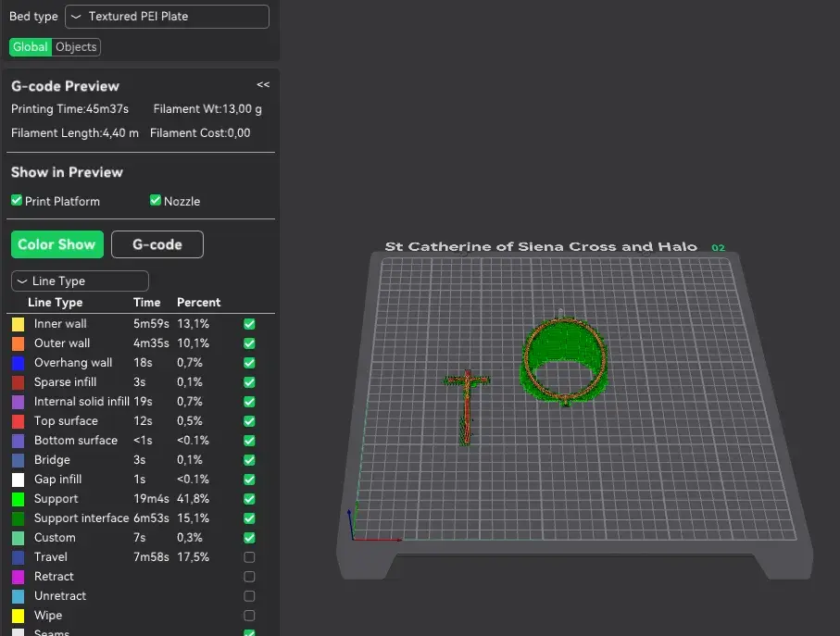The image size is (840, 636).
Task: Click the Support color swatch
Action: [19, 499]
